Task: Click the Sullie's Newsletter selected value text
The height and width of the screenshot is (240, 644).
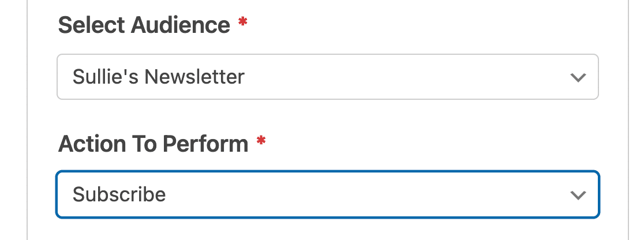Action: point(159,77)
